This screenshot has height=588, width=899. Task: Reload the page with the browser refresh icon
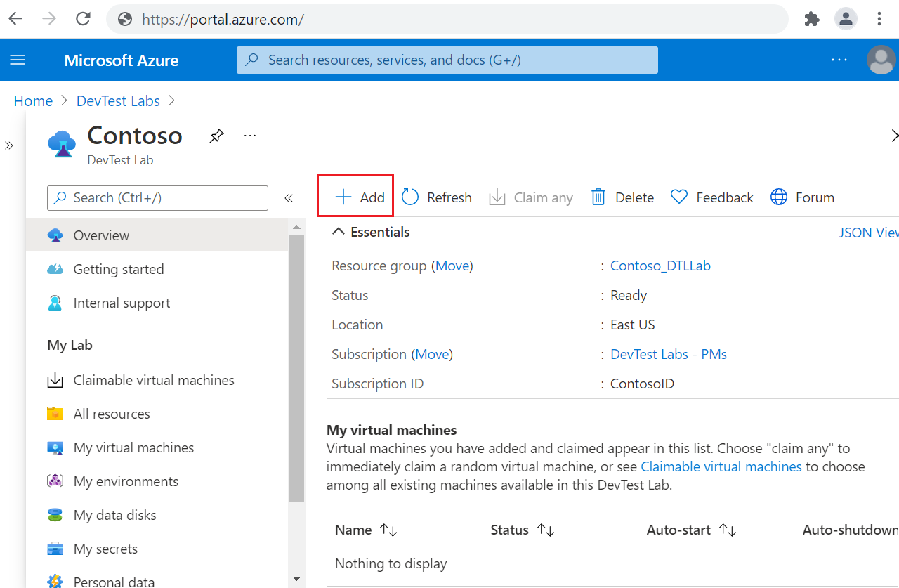83,19
